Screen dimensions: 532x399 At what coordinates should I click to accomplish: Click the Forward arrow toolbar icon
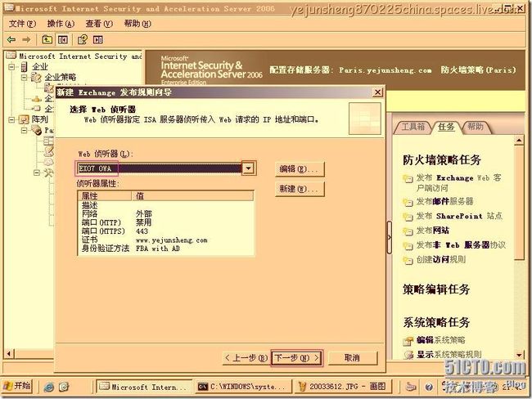click(x=26, y=40)
